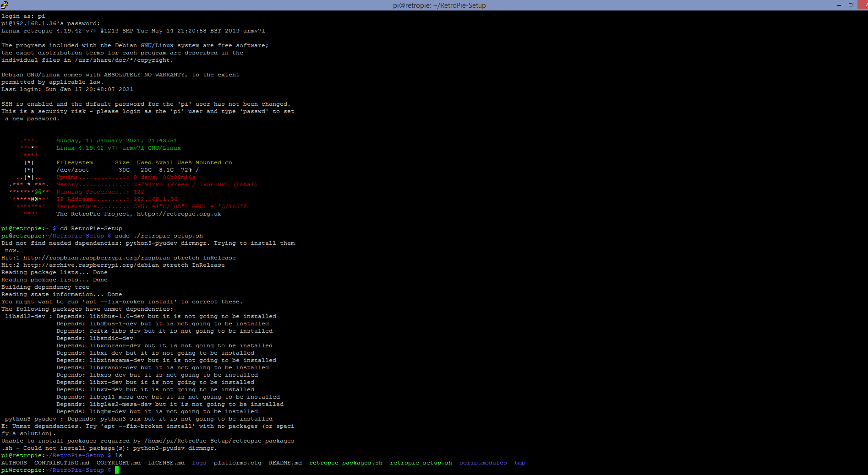868x475 pixels.
Task: Click the 'LICENSE.md' file name
Action: point(166,463)
